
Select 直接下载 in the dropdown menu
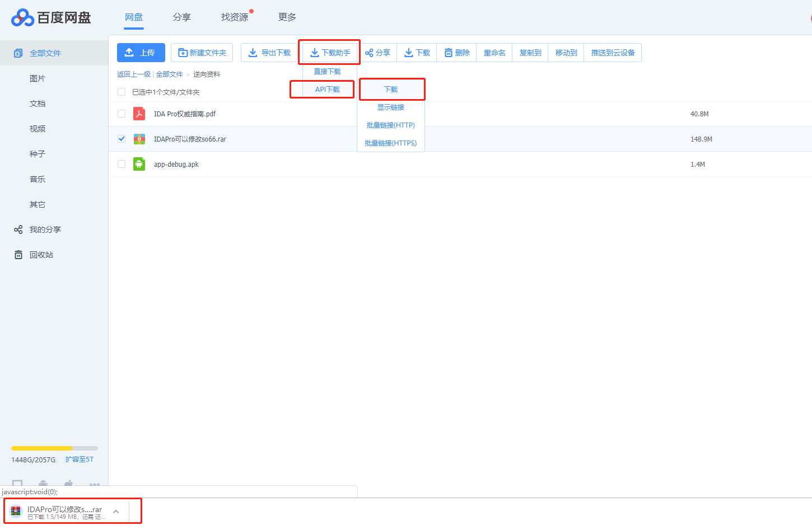[x=328, y=72]
